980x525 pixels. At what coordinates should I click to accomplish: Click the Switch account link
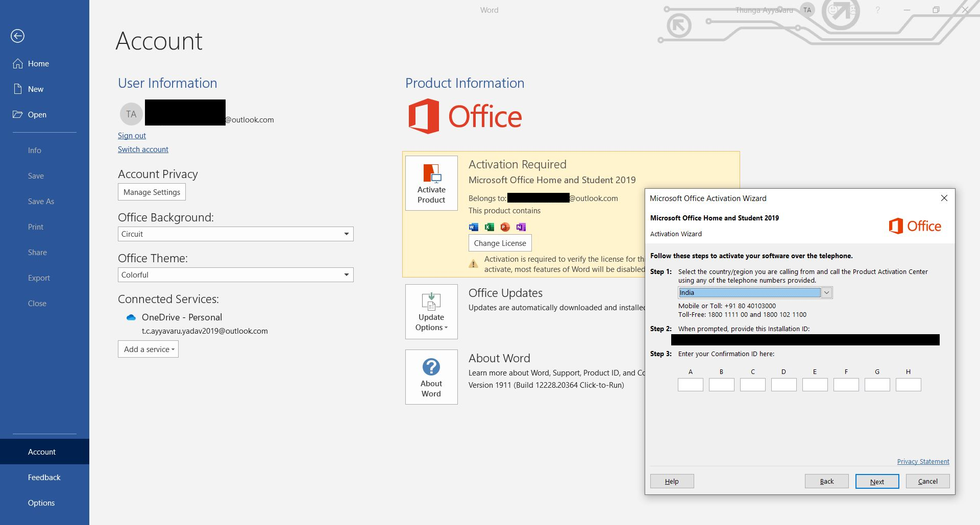(x=143, y=149)
